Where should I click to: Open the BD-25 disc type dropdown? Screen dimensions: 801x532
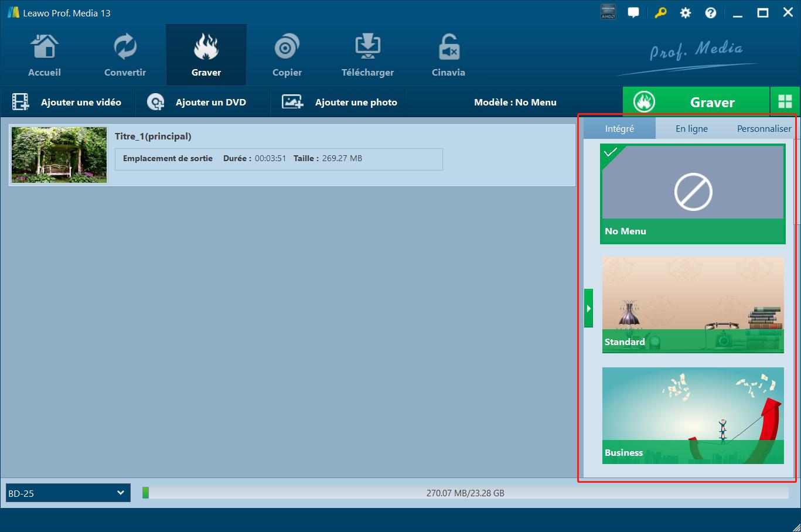(x=68, y=493)
